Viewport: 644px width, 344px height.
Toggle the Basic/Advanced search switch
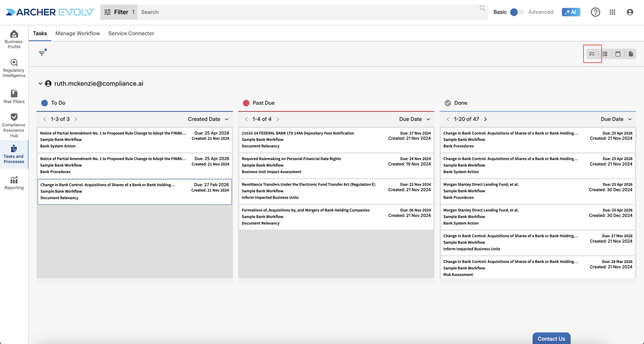pos(517,12)
